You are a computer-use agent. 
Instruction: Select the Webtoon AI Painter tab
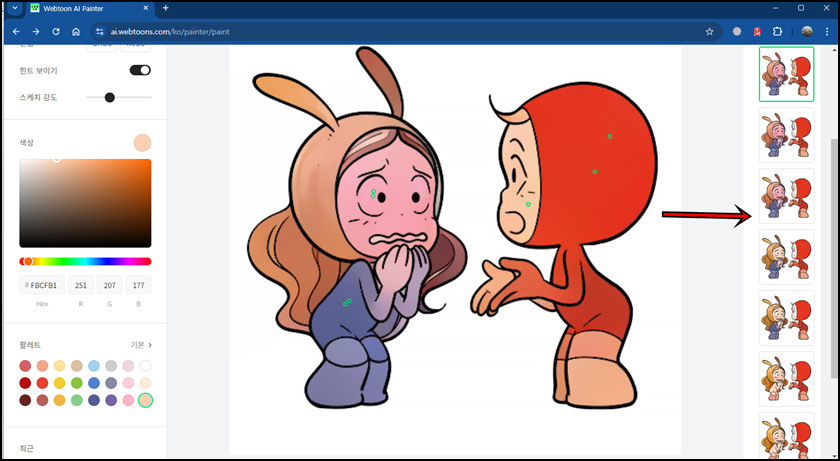tap(91, 9)
